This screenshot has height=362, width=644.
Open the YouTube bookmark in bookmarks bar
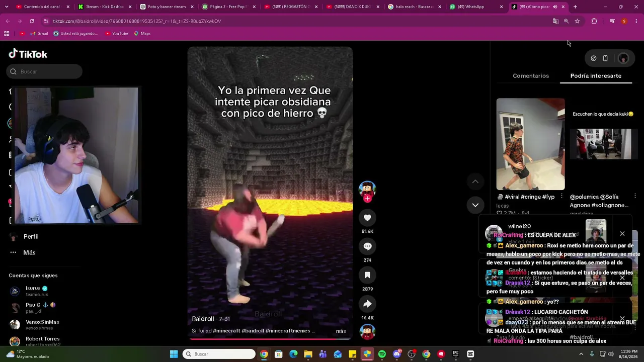(116, 34)
